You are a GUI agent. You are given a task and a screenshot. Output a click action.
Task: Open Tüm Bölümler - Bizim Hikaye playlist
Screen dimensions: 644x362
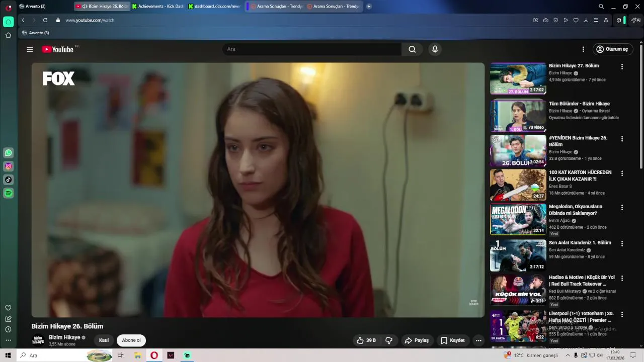[x=579, y=104]
